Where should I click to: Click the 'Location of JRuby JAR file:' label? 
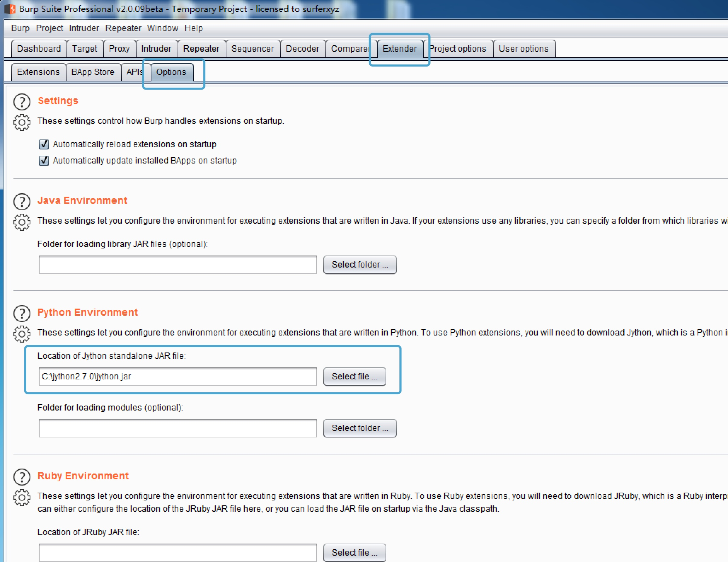(88, 532)
